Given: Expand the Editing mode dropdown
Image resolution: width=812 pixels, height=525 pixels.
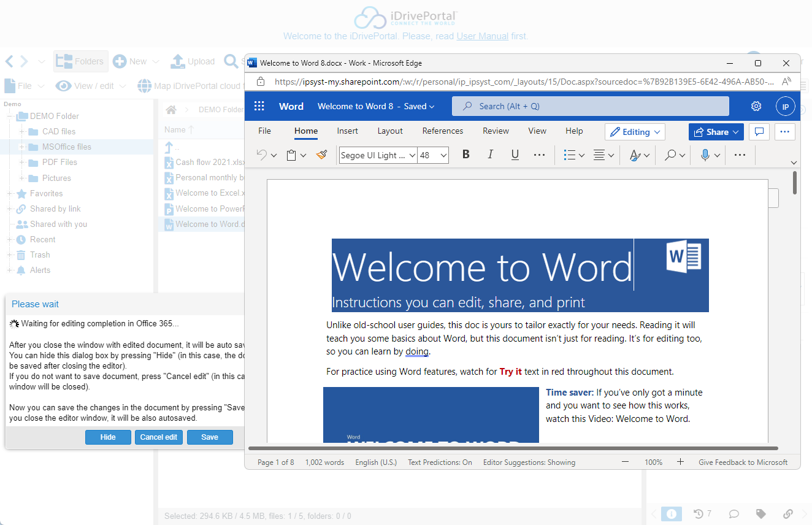Looking at the screenshot, I should tap(635, 132).
